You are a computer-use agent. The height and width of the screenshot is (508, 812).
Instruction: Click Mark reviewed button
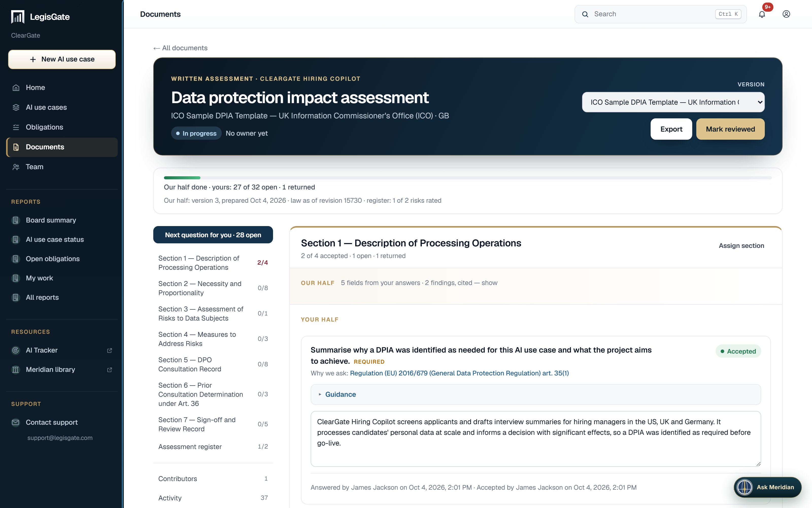click(730, 129)
